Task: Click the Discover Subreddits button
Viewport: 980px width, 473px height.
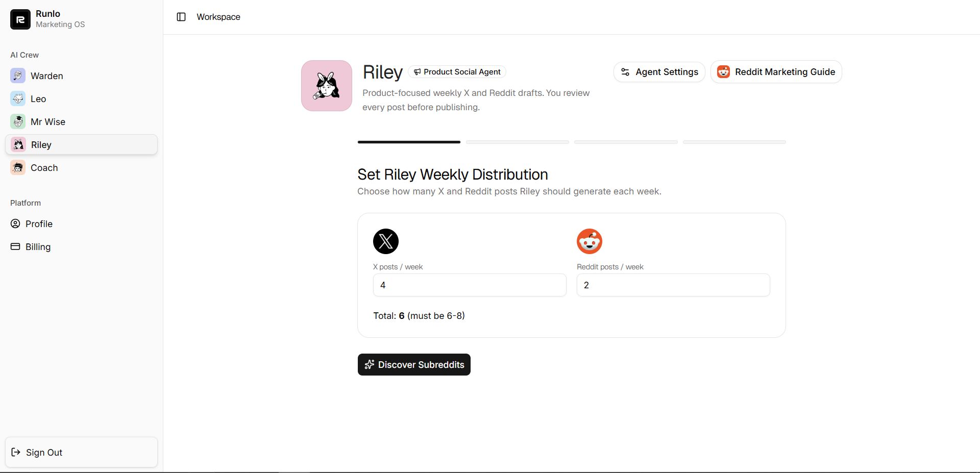Action: coord(414,364)
